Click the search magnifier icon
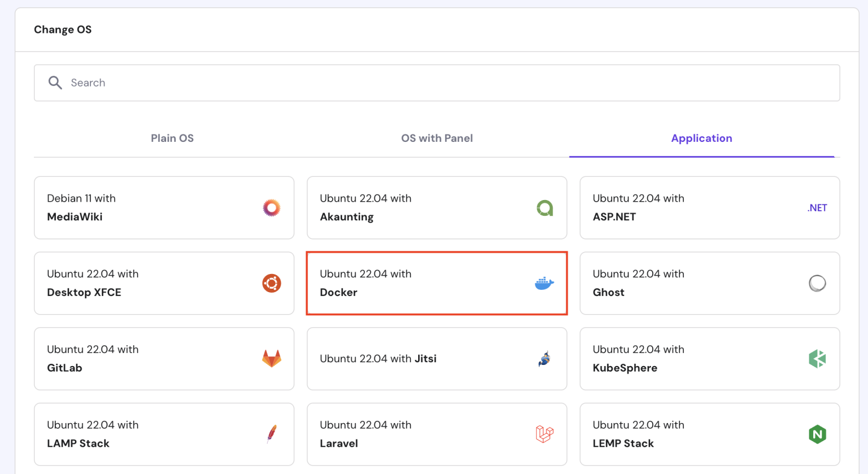The image size is (868, 474). point(55,82)
